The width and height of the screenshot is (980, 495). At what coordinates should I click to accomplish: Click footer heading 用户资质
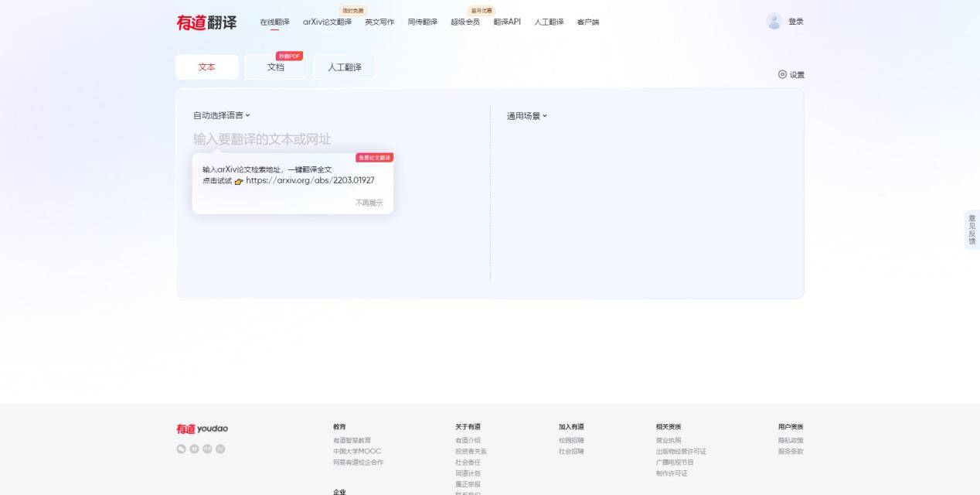[x=791, y=427]
